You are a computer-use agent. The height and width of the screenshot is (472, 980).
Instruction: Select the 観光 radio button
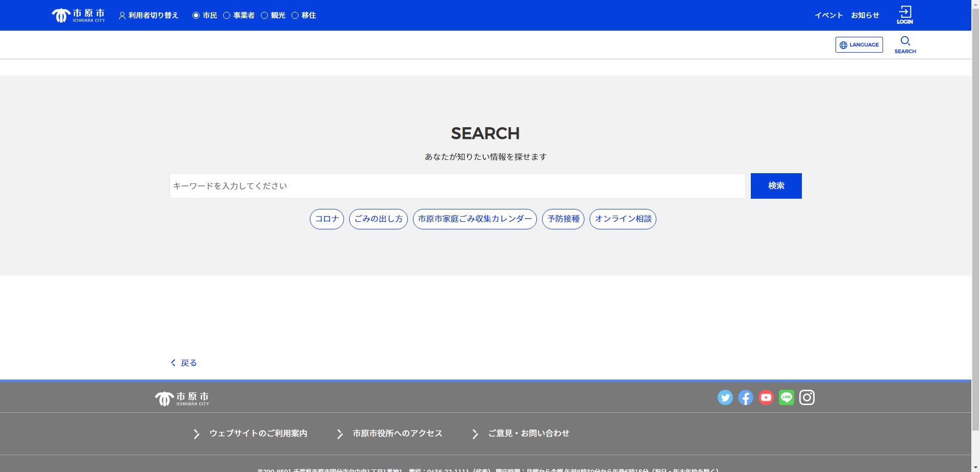[x=264, y=15]
